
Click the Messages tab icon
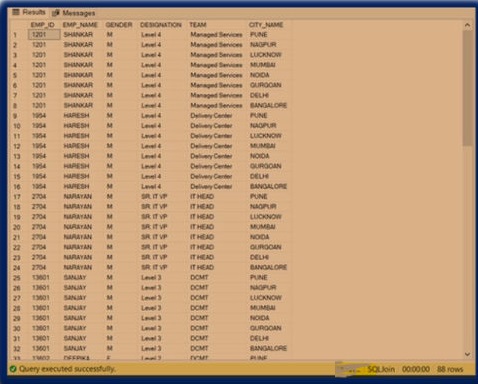[56, 13]
